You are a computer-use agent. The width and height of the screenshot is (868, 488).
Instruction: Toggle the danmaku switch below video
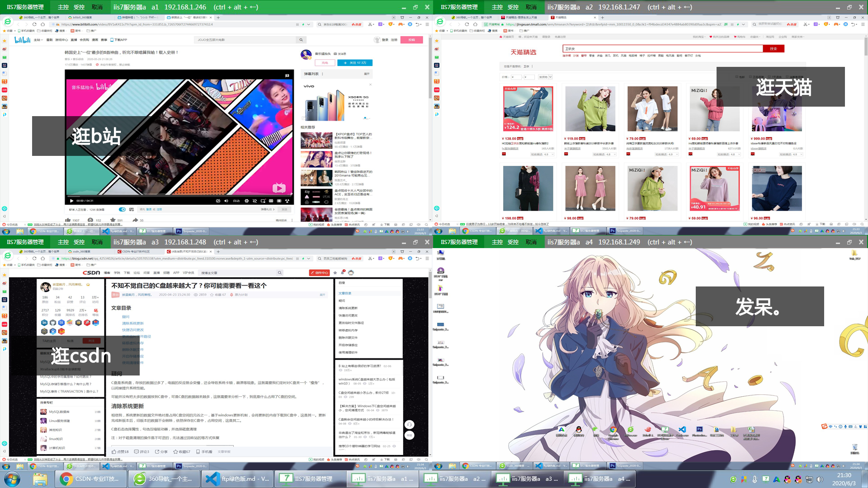coord(122,209)
